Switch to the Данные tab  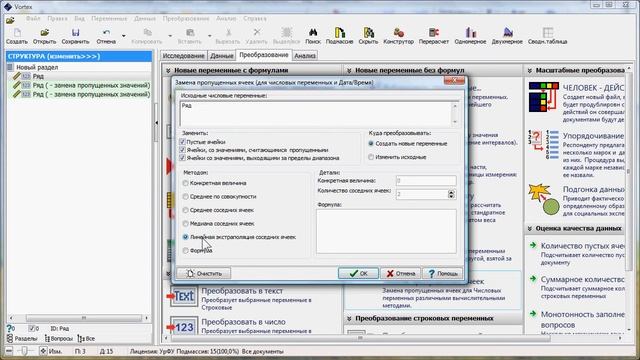point(222,56)
